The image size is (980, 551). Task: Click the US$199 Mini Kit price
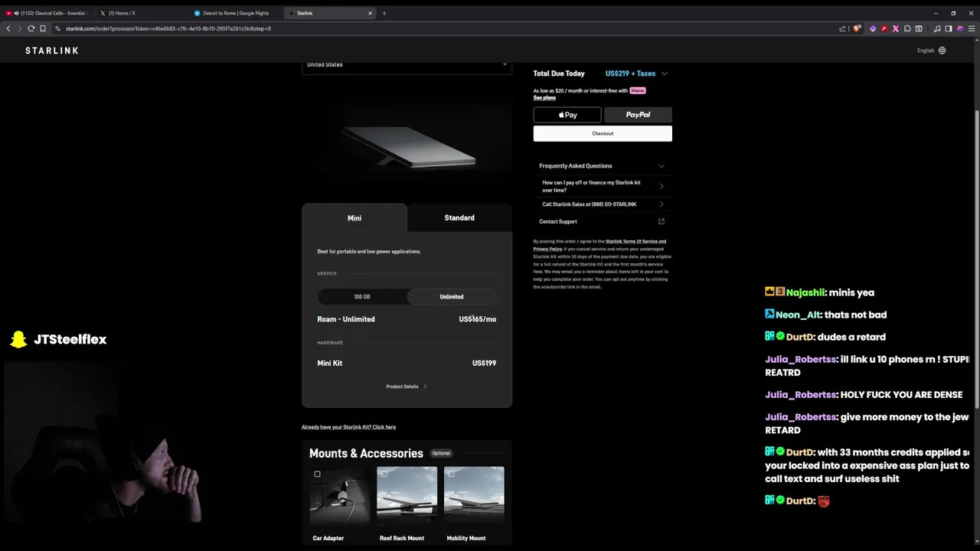point(484,363)
